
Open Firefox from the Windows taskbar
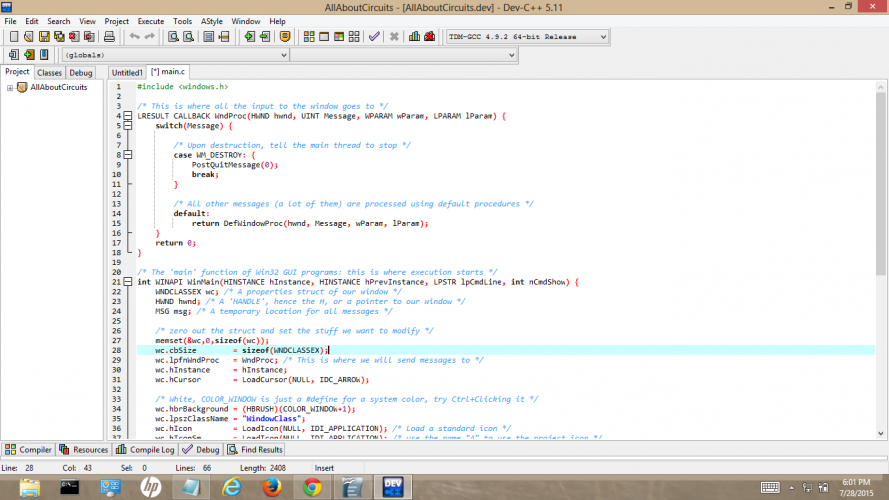click(271, 487)
